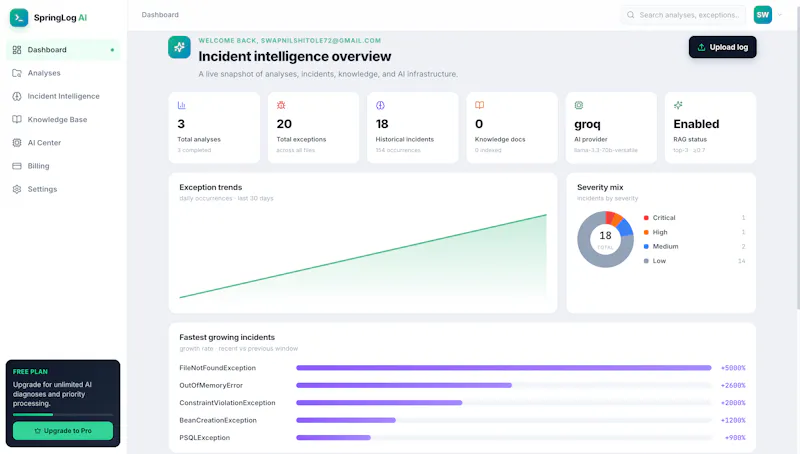The height and width of the screenshot is (454, 800).
Task: Click the PSQLException growth bar
Action: click(x=333, y=438)
